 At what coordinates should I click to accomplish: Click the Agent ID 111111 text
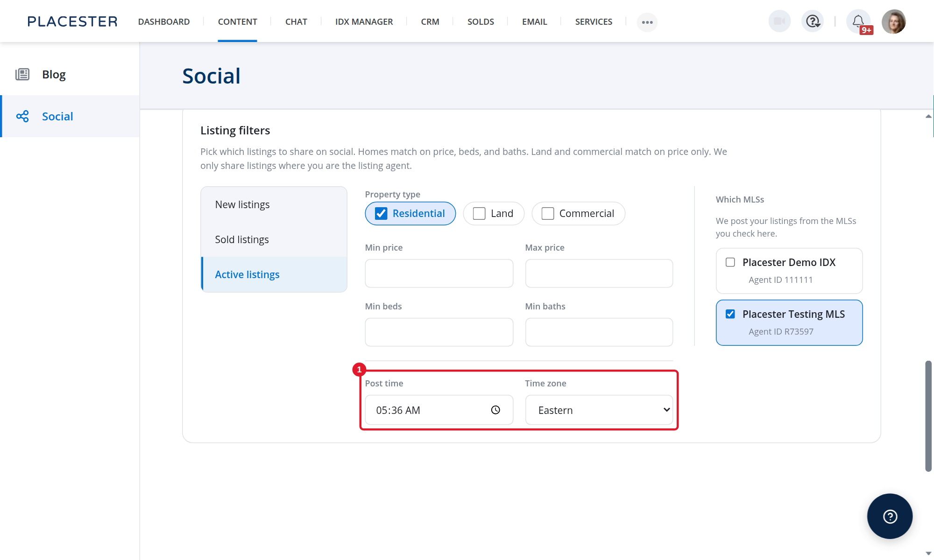coord(780,280)
